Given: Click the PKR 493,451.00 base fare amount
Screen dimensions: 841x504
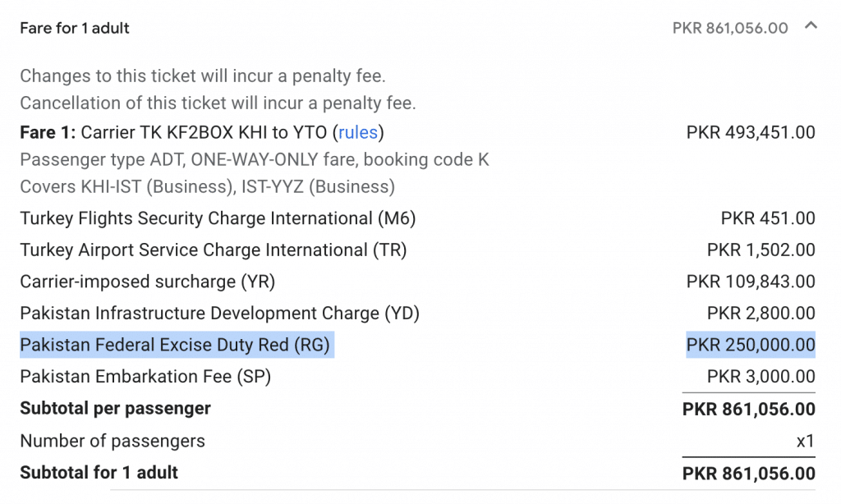Looking at the screenshot, I should (x=751, y=132).
